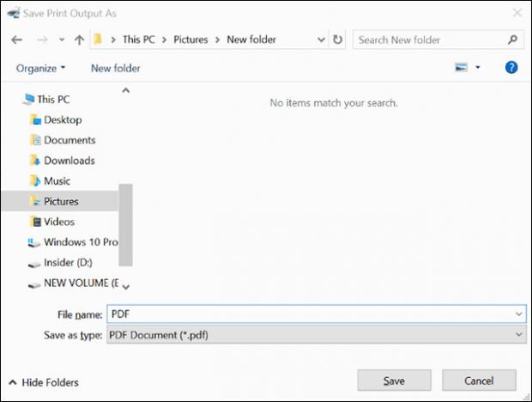Expand the address bar history dropdown
The image size is (532, 402).
(x=320, y=40)
